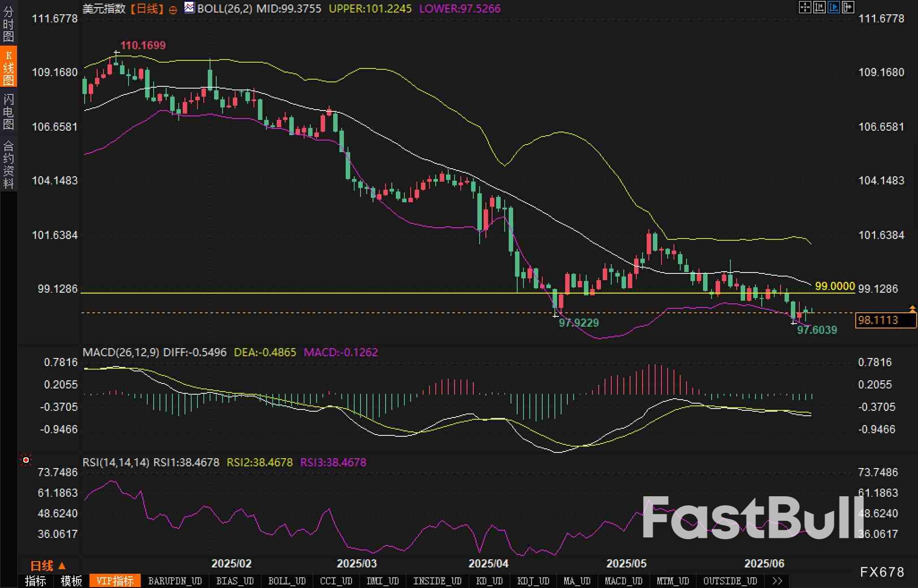Click the orange price alert arrow marker
The width and height of the screenshot is (918, 588).
pos(912,309)
